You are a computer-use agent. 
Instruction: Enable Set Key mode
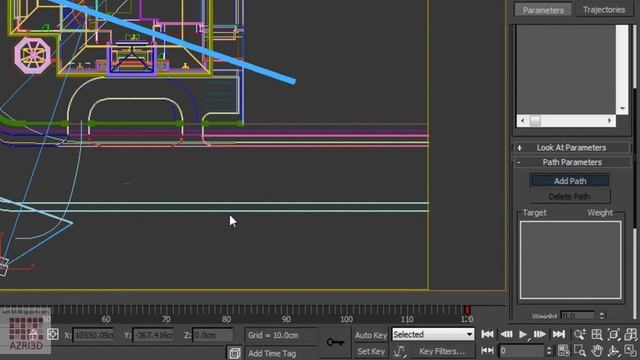click(x=371, y=351)
